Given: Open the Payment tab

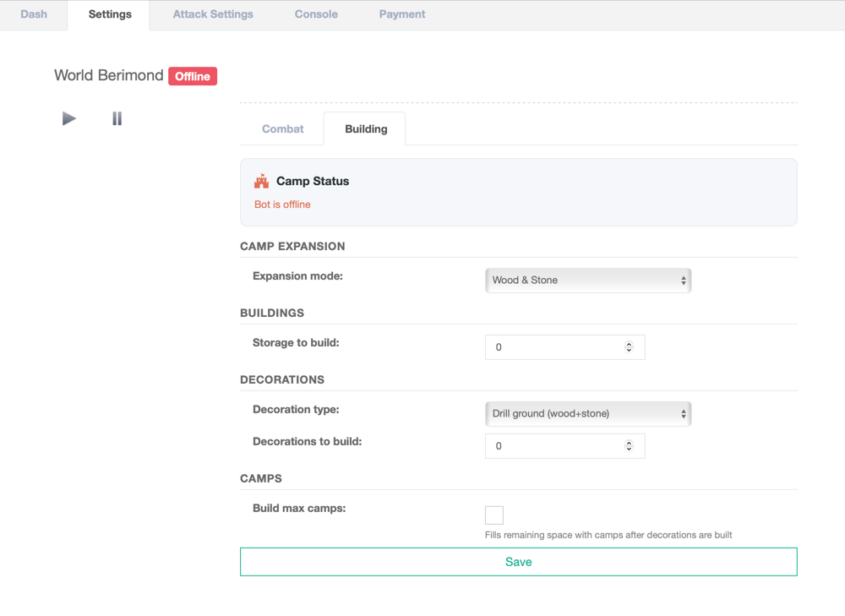Looking at the screenshot, I should tap(402, 14).
